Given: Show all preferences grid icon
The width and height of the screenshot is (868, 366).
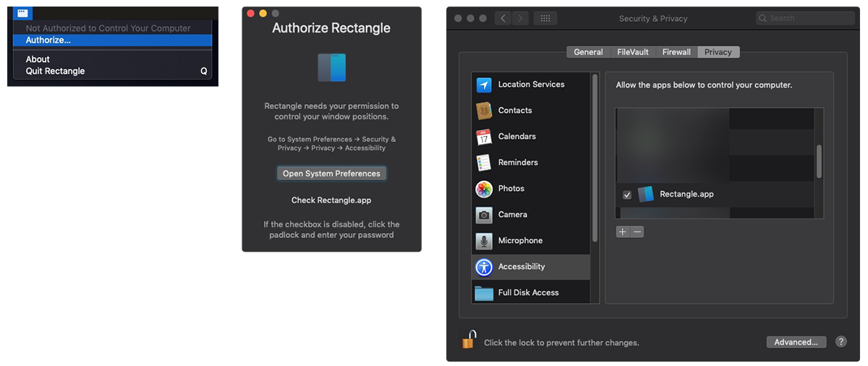Looking at the screenshot, I should tap(545, 18).
